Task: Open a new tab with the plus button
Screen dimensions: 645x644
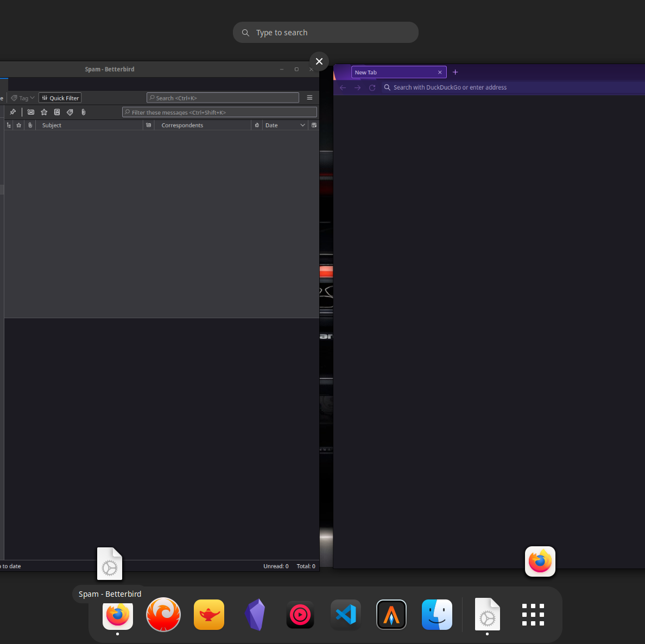Action: 455,72
